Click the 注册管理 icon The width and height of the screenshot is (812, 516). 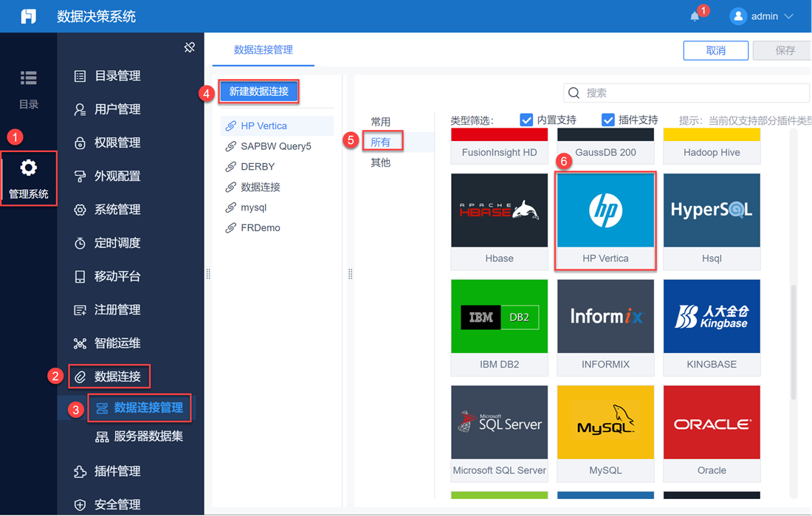(80, 310)
